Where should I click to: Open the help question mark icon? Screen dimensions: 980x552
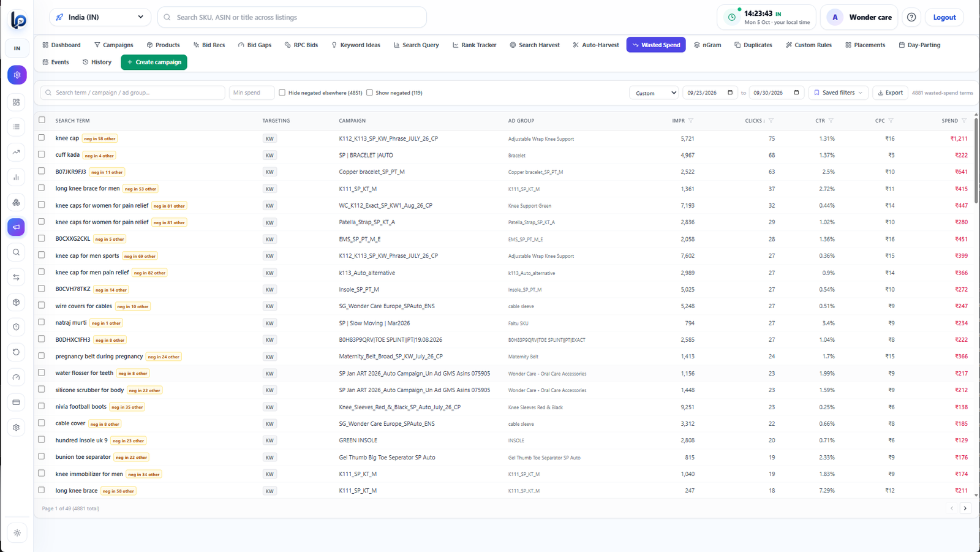(911, 17)
